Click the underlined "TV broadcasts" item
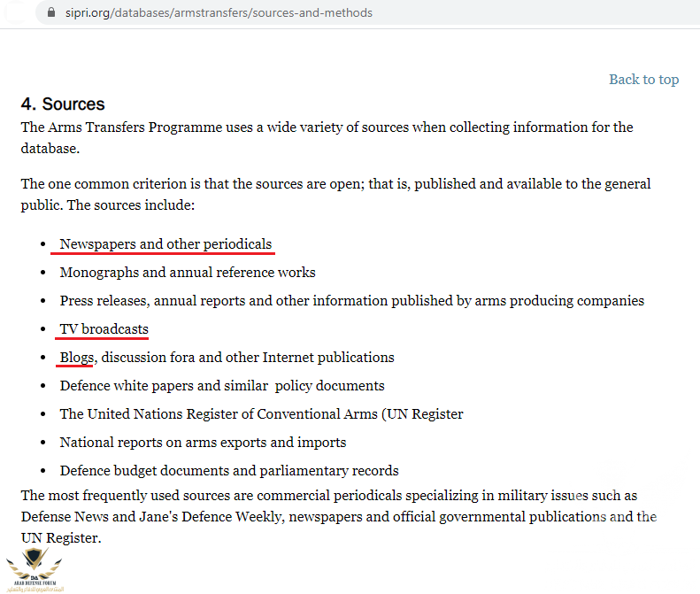Screen dimensions: 700x594 [x=104, y=329]
